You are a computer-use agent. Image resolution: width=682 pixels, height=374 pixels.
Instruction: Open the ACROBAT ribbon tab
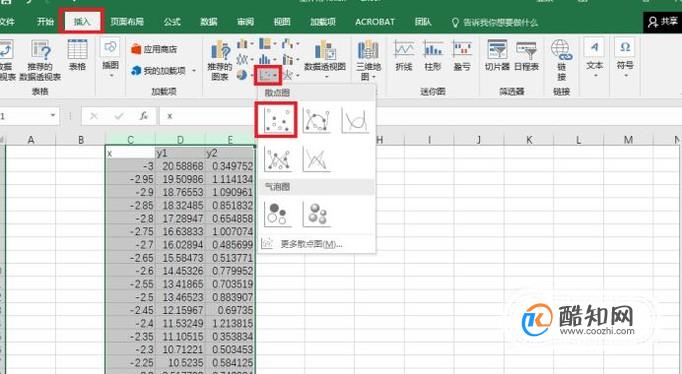point(374,22)
